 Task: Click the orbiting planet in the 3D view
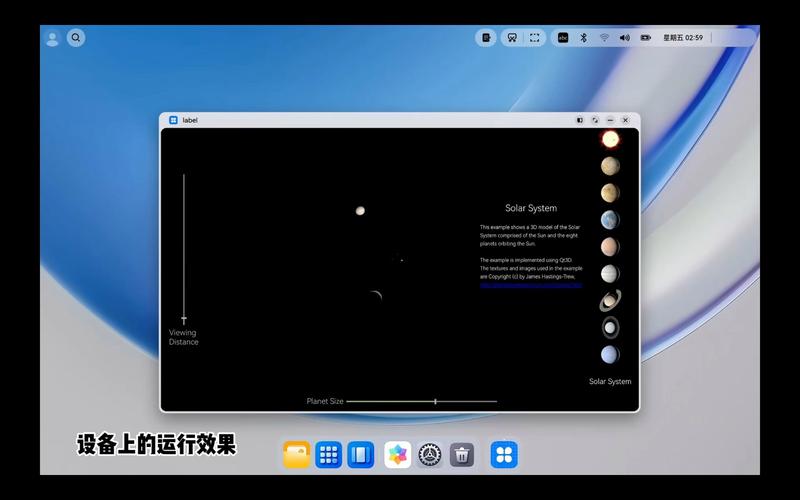(x=360, y=211)
